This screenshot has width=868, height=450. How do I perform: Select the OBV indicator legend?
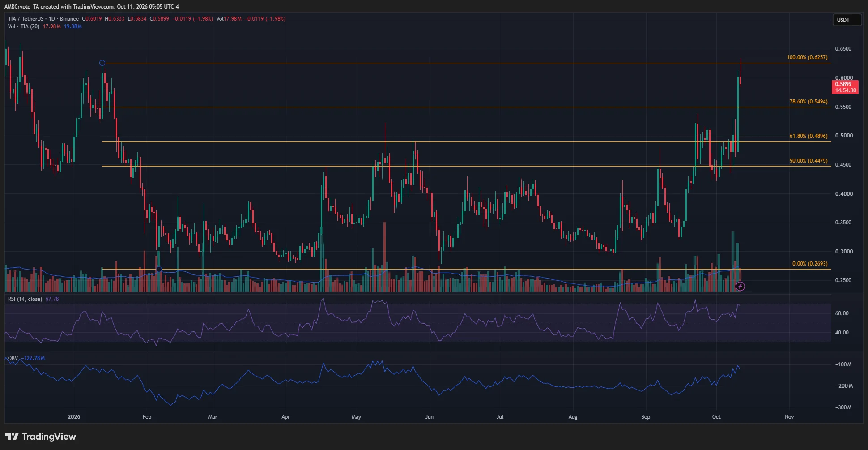click(x=13, y=358)
